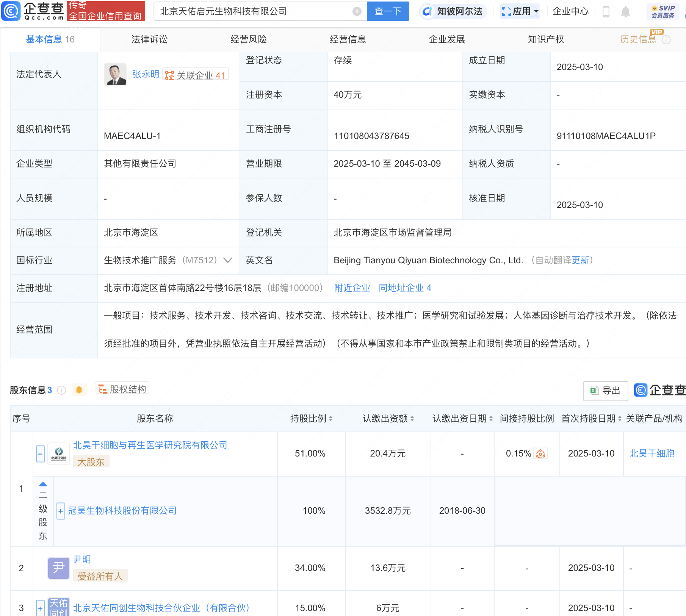Open the legal representative's portrait photo
686x616 pixels.
coord(115,75)
